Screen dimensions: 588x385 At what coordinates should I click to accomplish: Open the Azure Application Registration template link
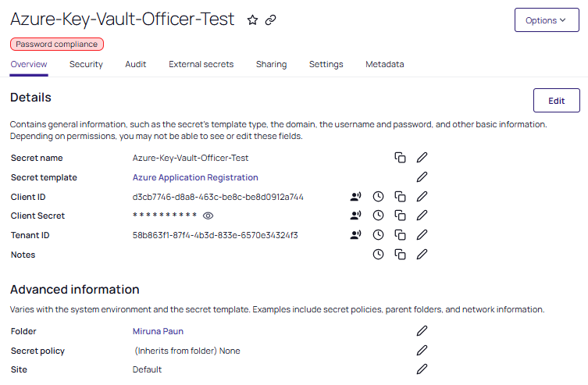click(x=195, y=177)
